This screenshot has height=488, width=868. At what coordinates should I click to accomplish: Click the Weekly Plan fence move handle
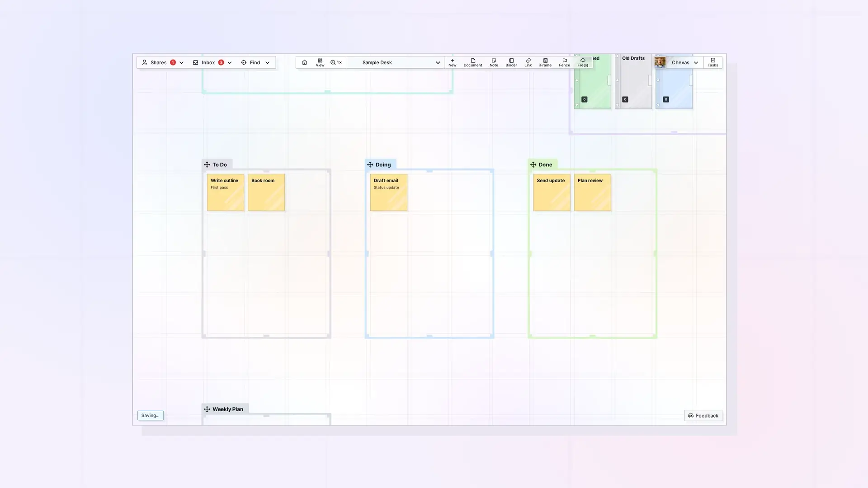207,409
